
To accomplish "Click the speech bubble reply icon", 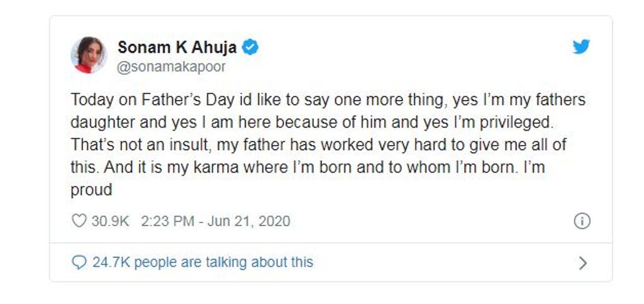I will coord(79,262).
